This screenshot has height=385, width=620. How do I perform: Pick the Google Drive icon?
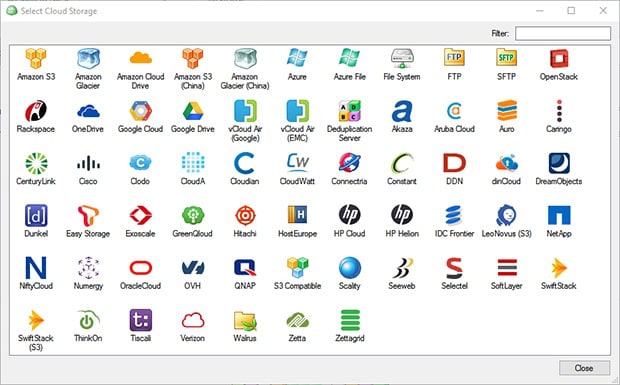point(193,111)
